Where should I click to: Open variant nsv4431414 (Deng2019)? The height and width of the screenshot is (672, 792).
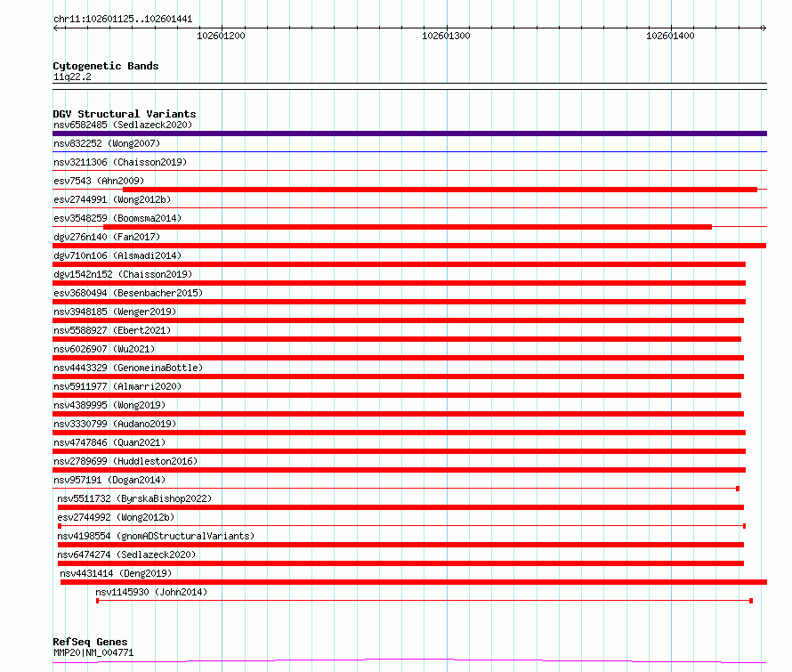tap(116, 573)
